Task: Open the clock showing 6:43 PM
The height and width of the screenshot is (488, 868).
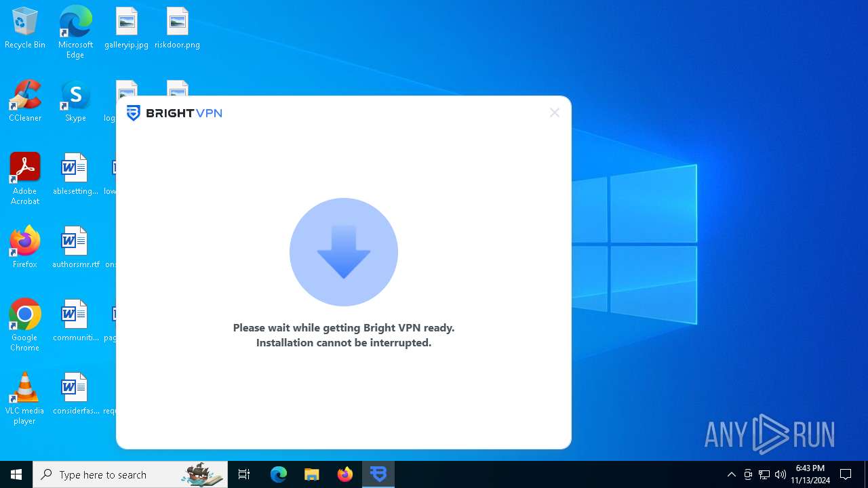Action: (x=810, y=474)
